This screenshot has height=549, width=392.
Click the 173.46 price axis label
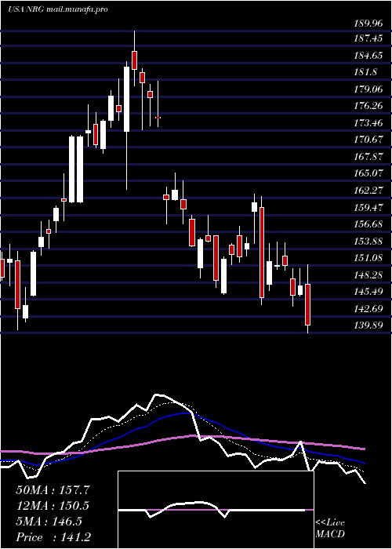(368, 122)
